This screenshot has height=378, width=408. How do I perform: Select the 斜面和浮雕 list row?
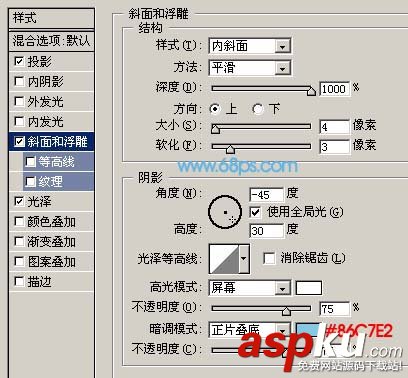(52, 141)
